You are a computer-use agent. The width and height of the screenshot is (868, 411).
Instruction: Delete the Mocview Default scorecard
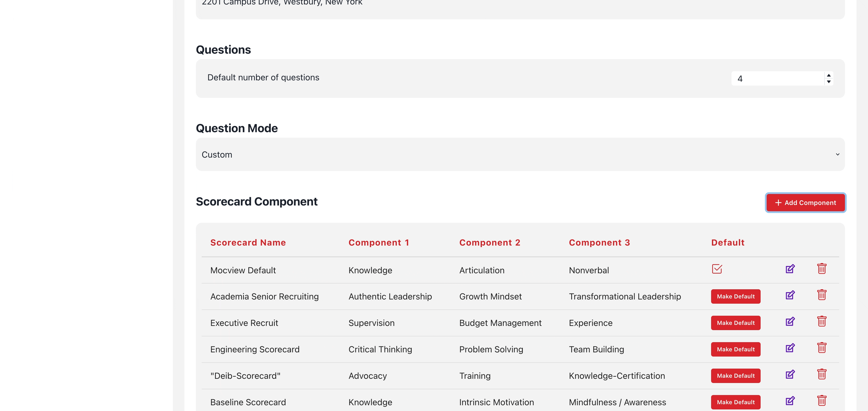821,269
